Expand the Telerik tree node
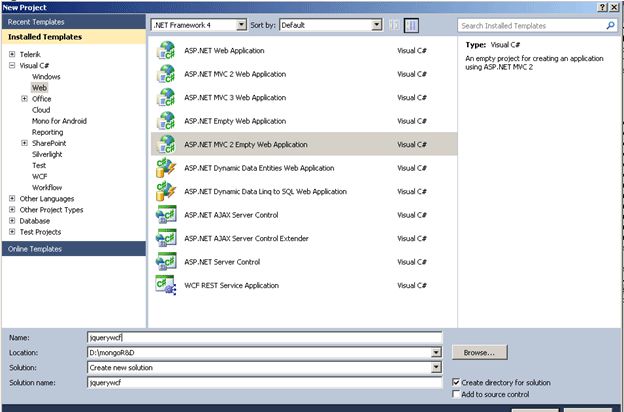Screen dimensions: 624x412 coord(12,54)
